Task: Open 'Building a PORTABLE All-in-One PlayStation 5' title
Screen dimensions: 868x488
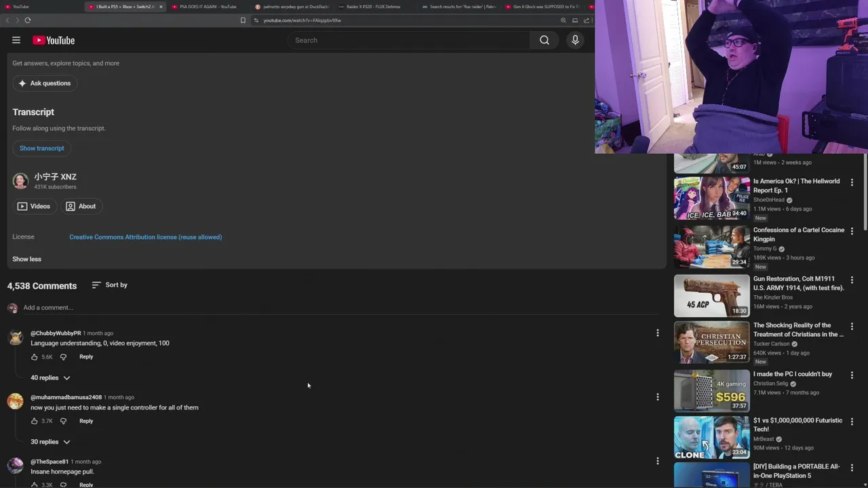Action: coord(797,471)
